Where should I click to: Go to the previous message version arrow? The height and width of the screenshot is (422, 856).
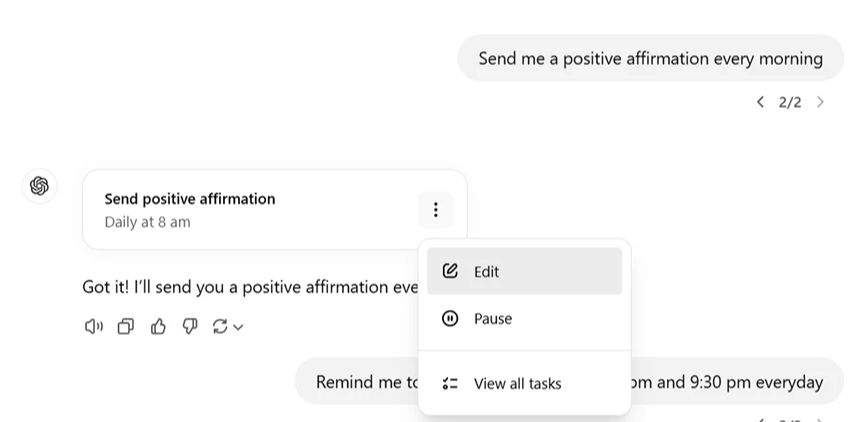click(760, 102)
